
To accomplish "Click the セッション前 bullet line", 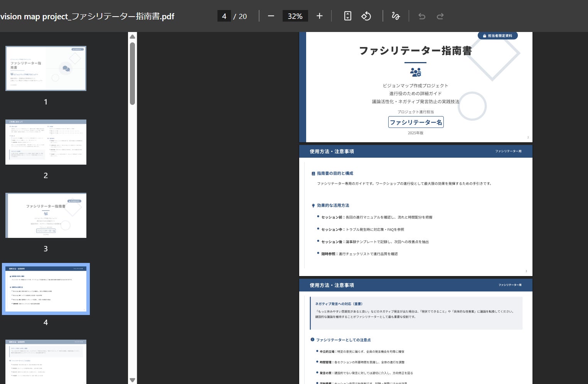I will (377, 217).
